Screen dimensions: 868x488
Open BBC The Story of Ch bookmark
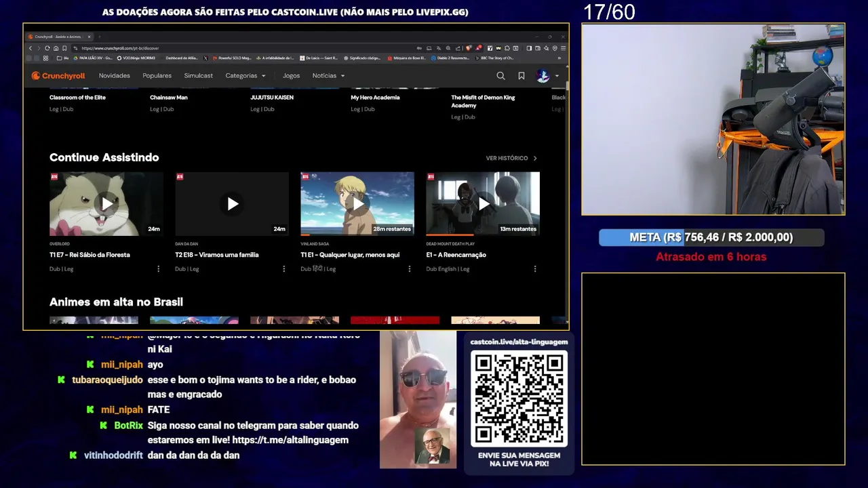(494, 58)
